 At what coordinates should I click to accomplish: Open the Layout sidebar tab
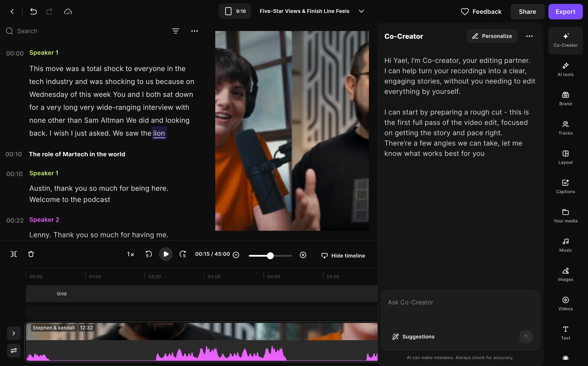click(565, 157)
